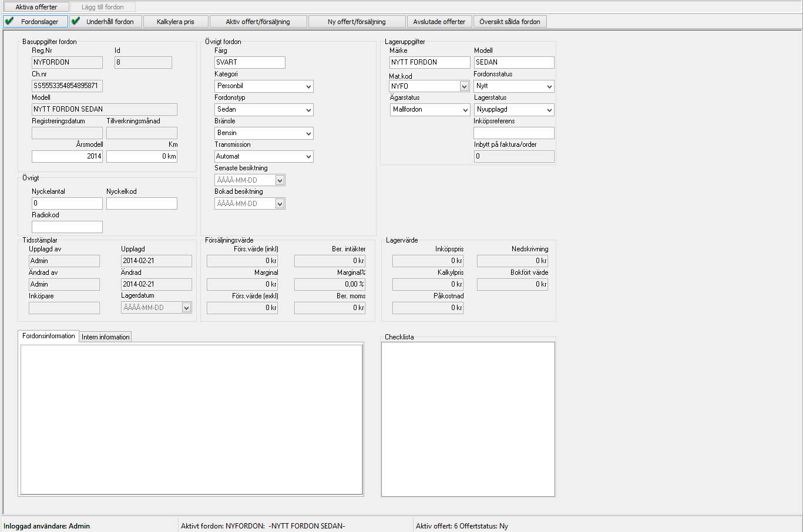The height and width of the screenshot is (532, 803).
Task: Click the Nyckelantal input field
Action: coord(67,203)
